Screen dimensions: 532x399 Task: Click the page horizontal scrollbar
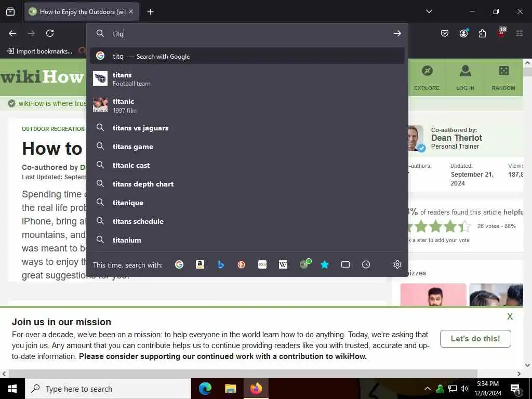(243, 374)
